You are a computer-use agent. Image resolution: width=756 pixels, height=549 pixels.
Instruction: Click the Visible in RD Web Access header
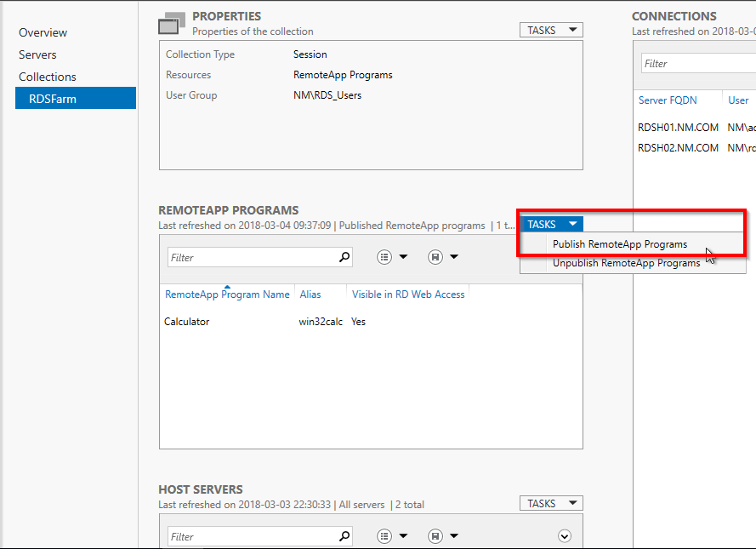coord(407,294)
